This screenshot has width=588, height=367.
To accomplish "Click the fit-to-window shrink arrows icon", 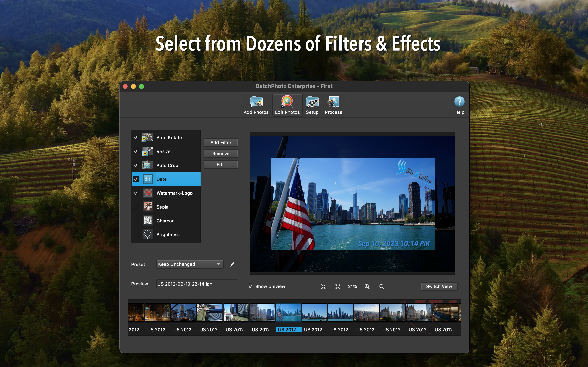I will 323,287.
